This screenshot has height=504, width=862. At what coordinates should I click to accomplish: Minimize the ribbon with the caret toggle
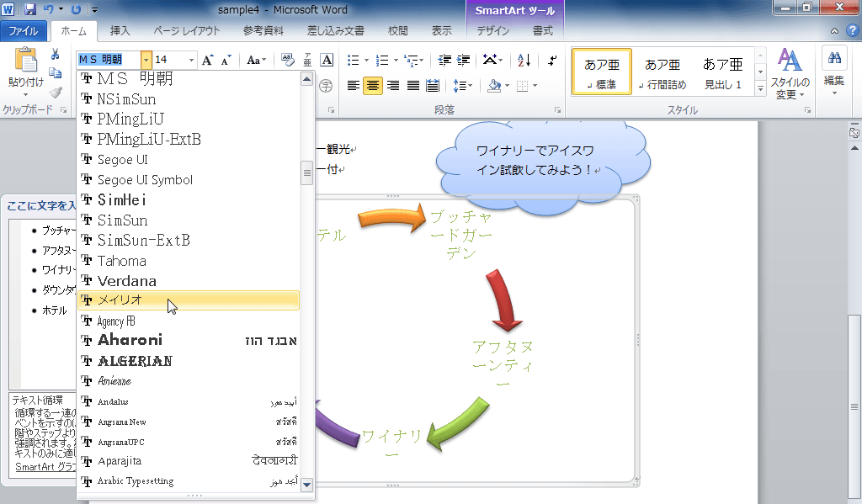pyautogui.click(x=834, y=31)
